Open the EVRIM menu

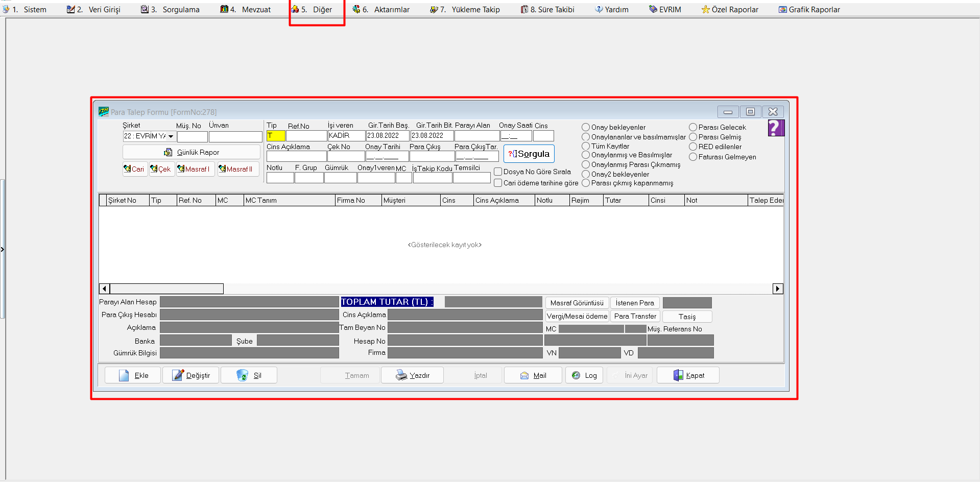[665, 9]
